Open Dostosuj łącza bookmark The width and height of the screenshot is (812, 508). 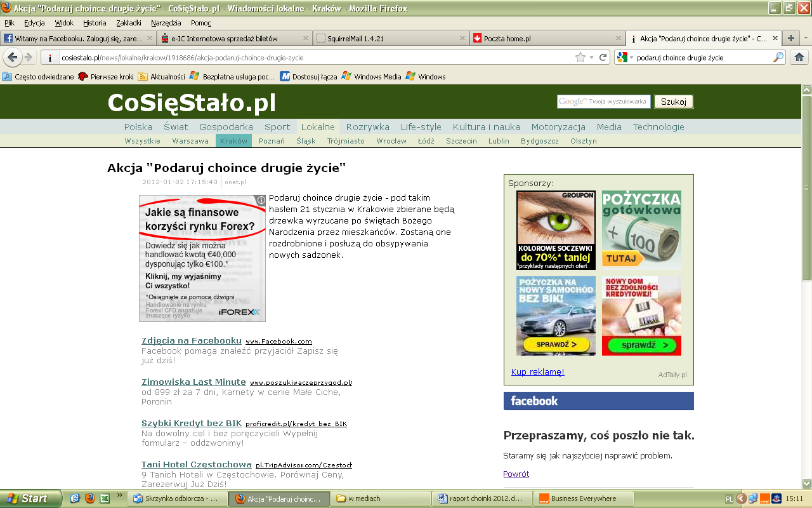309,77
